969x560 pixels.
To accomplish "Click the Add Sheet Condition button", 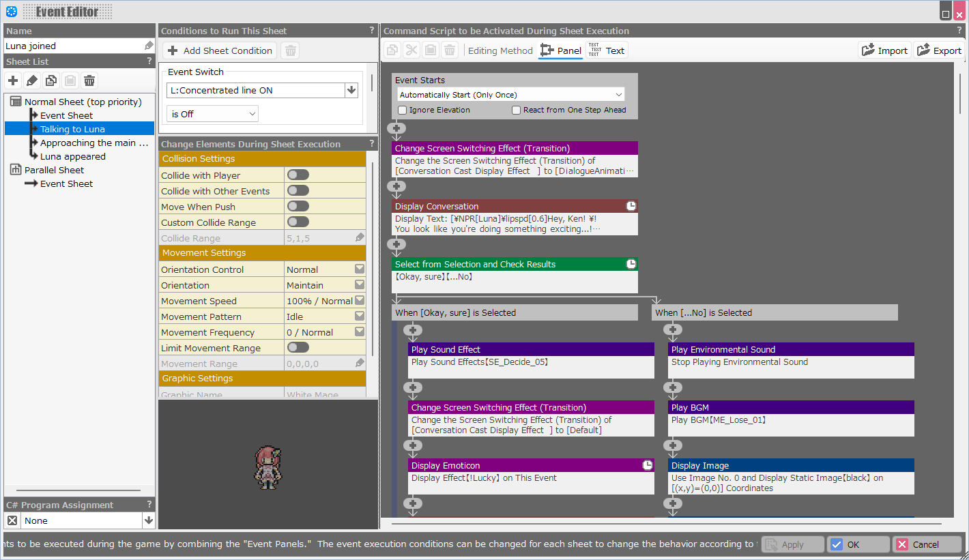I will pyautogui.click(x=220, y=50).
